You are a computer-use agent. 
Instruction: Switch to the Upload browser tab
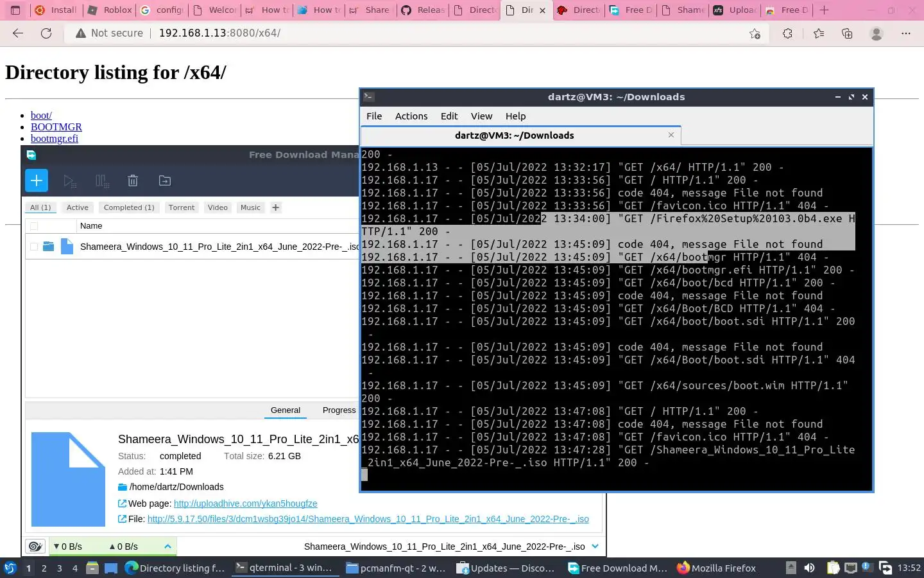[735, 10]
